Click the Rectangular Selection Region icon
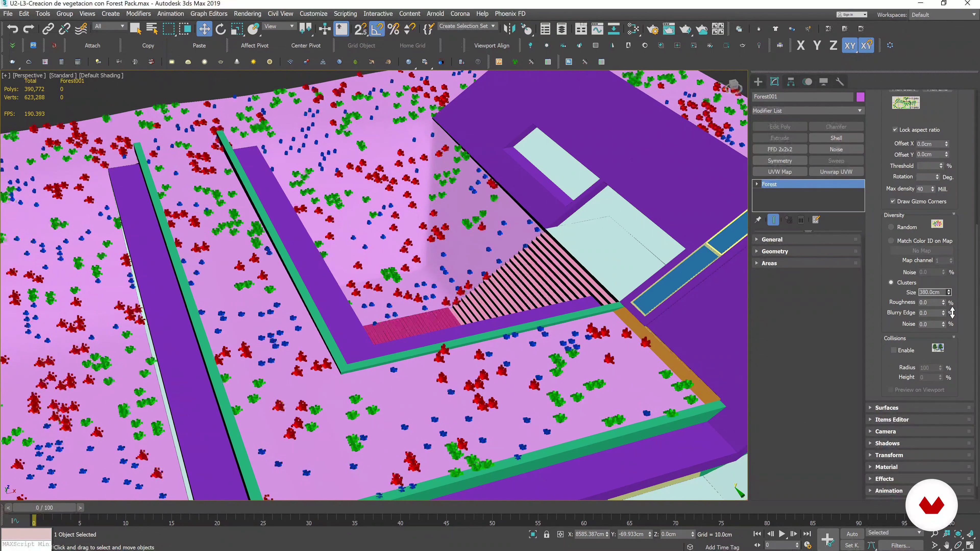The image size is (980, 551). click(168, 29)
